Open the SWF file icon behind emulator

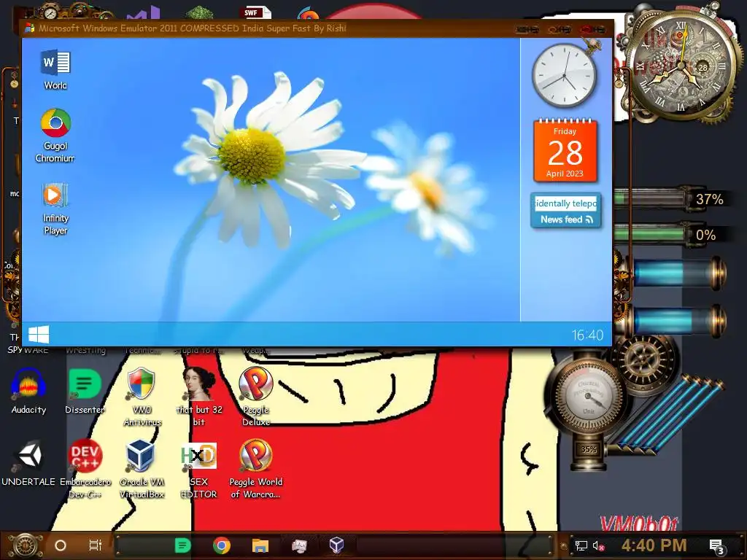[x=256, y=12]
